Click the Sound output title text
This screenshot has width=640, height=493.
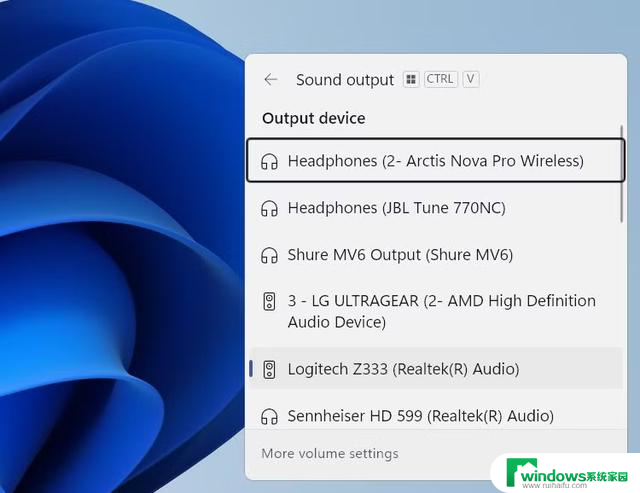pos(345,80)
